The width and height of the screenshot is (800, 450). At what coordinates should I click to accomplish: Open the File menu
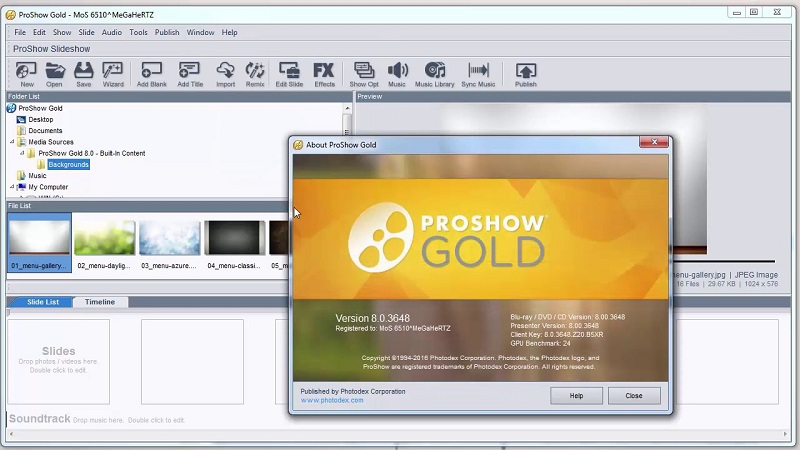(x=20, y=32)
